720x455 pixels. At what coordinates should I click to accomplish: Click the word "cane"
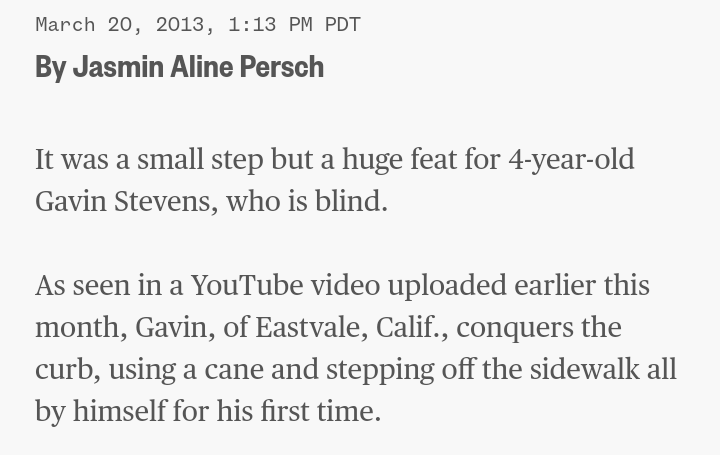tap(237, 369)
